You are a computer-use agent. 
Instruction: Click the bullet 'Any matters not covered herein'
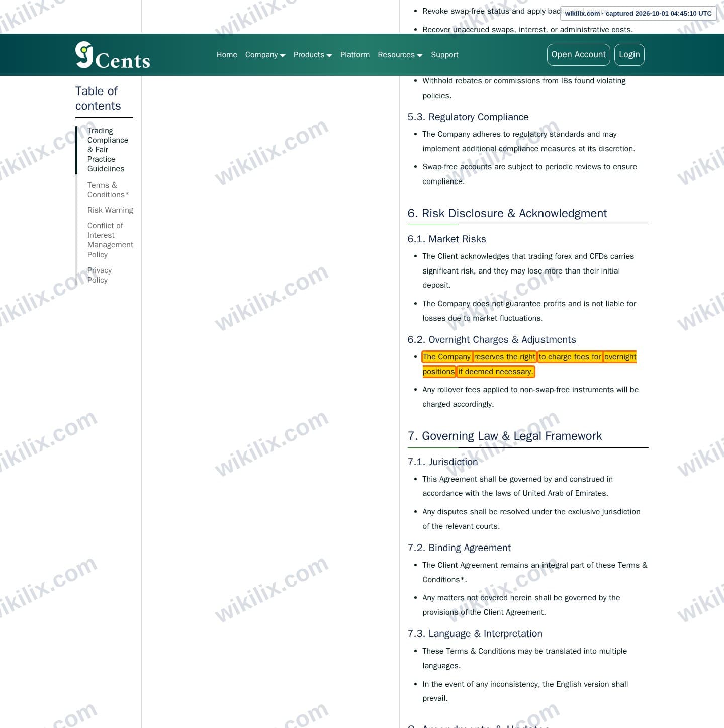tap(521, 605)
